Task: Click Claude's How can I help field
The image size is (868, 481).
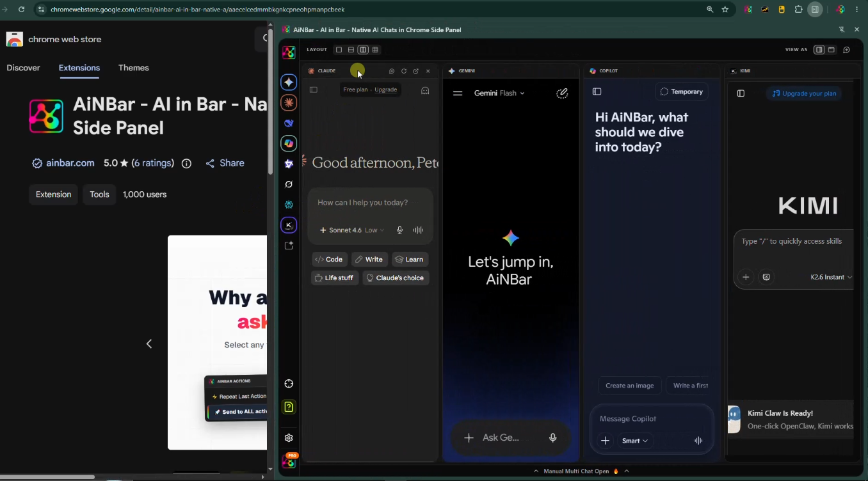Action: coord(370,203)
